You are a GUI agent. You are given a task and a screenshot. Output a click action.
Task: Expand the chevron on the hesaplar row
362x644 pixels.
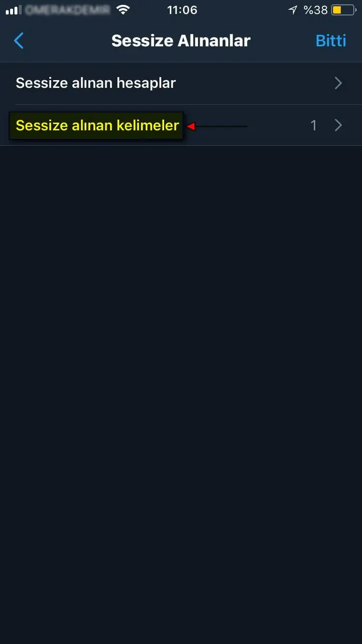tap(338, 83)
